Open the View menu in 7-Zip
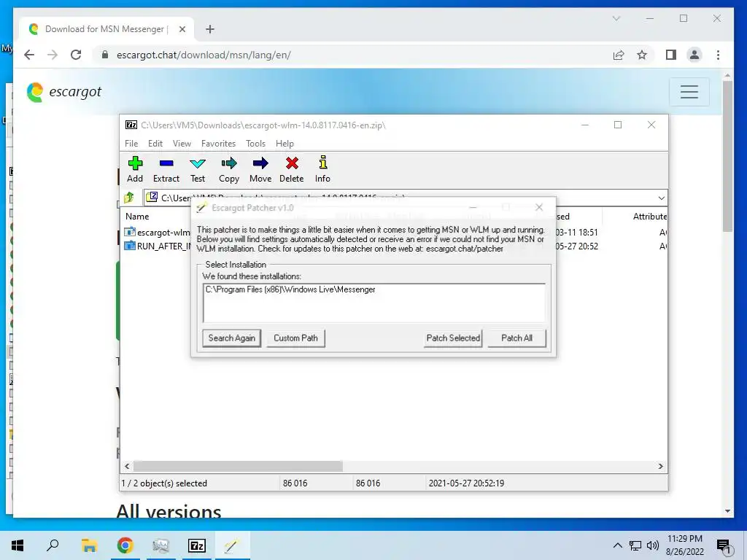Screen dimensions: 747x560 (182, 144)
